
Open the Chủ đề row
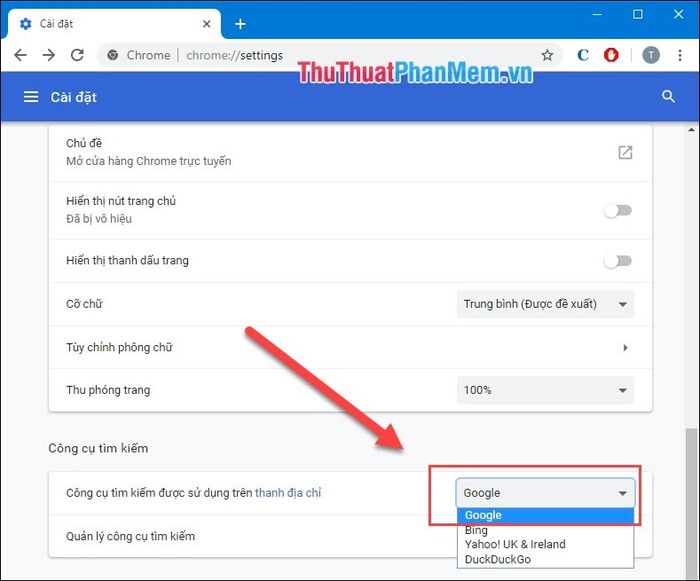pyautogui.click(x=350, y=153)
